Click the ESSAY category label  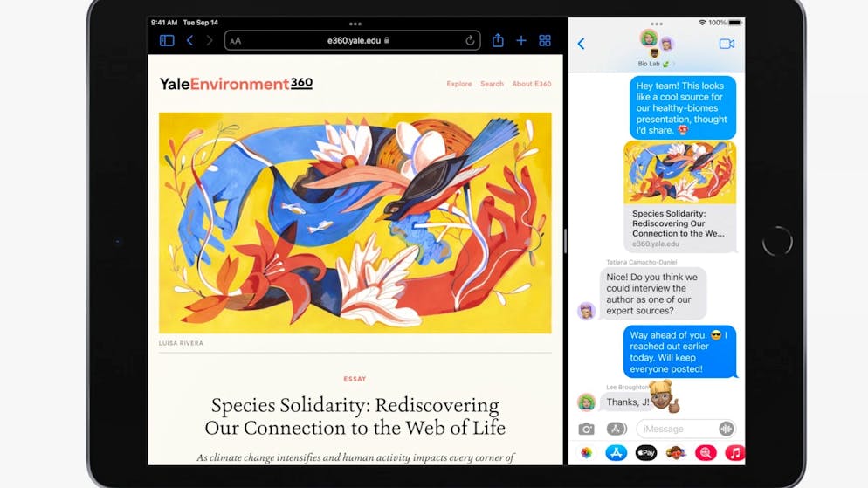[x=355, y=379]
